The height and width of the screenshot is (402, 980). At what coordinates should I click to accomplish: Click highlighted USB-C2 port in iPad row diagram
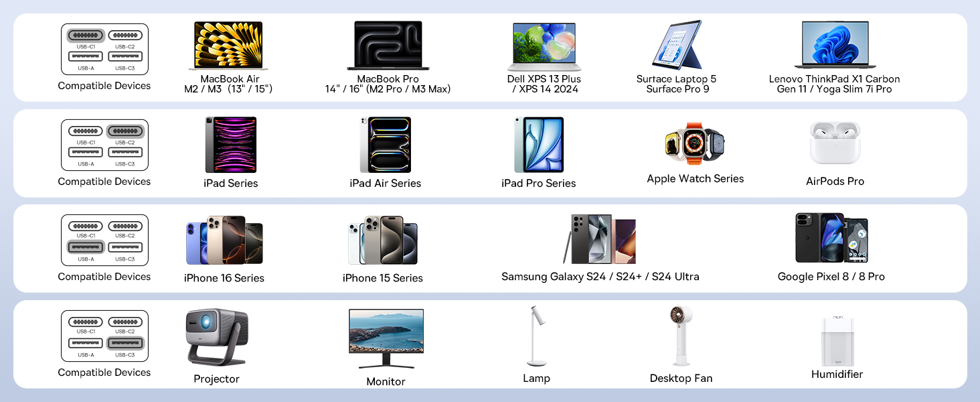click(125, 131)
